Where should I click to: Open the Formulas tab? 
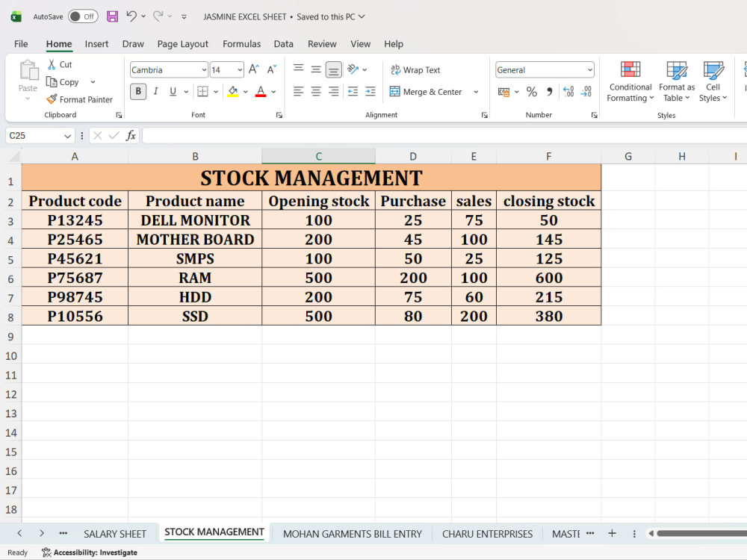241,44
